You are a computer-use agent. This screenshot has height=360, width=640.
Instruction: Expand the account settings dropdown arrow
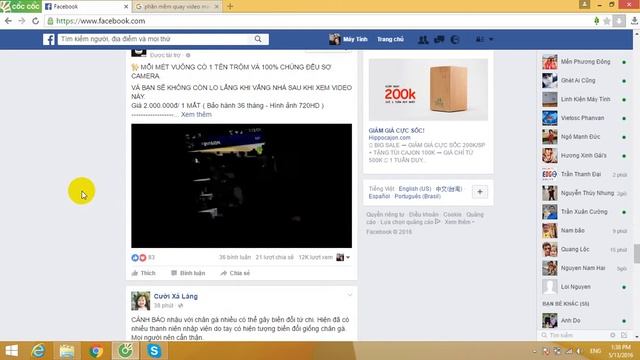coord(491,40)
